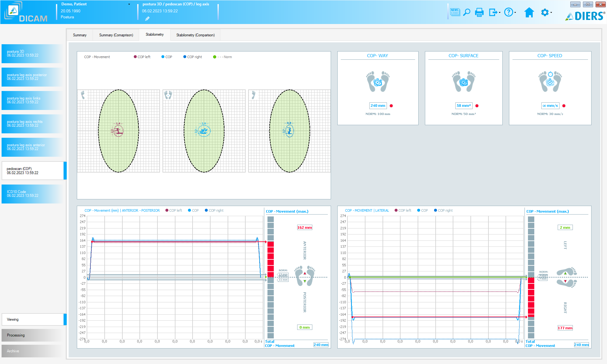
Task: Open the Stabilometry (Comparison) tab
Action: (x=195, y=35)
